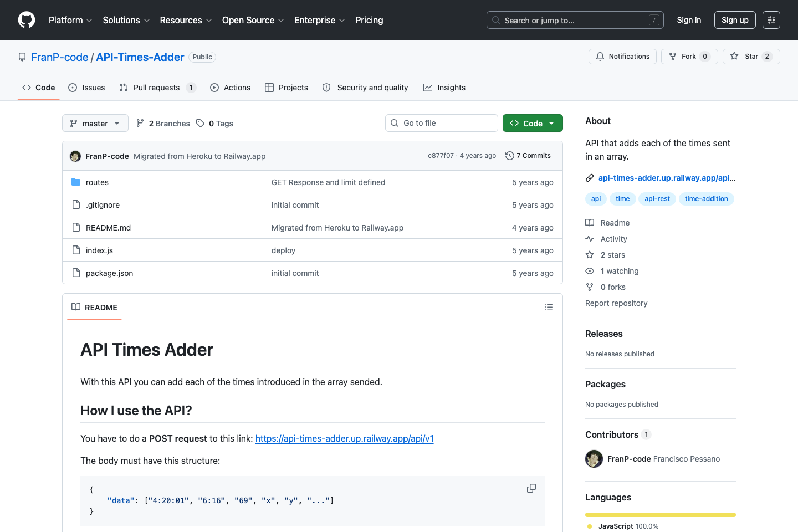This screenshot has width=798, height=532.
Task: Click the bell icon on Notifications button
Action: point(600,56)
